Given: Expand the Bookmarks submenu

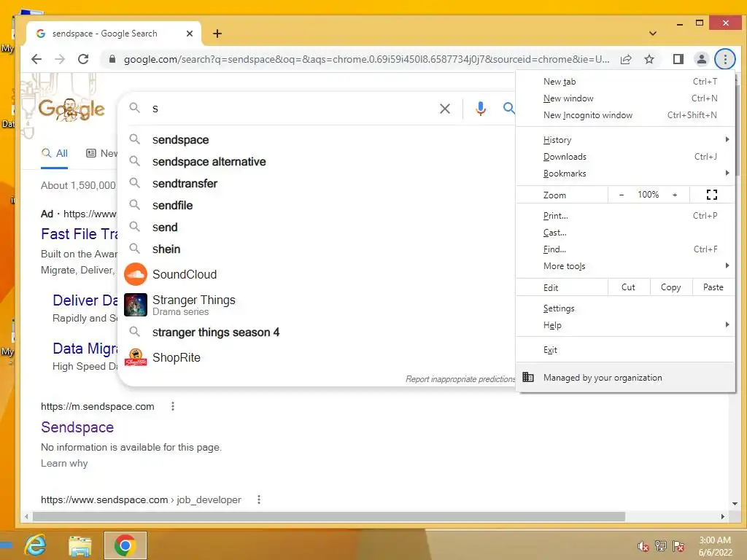Looking at the screenshot, I should click(625, 174).
